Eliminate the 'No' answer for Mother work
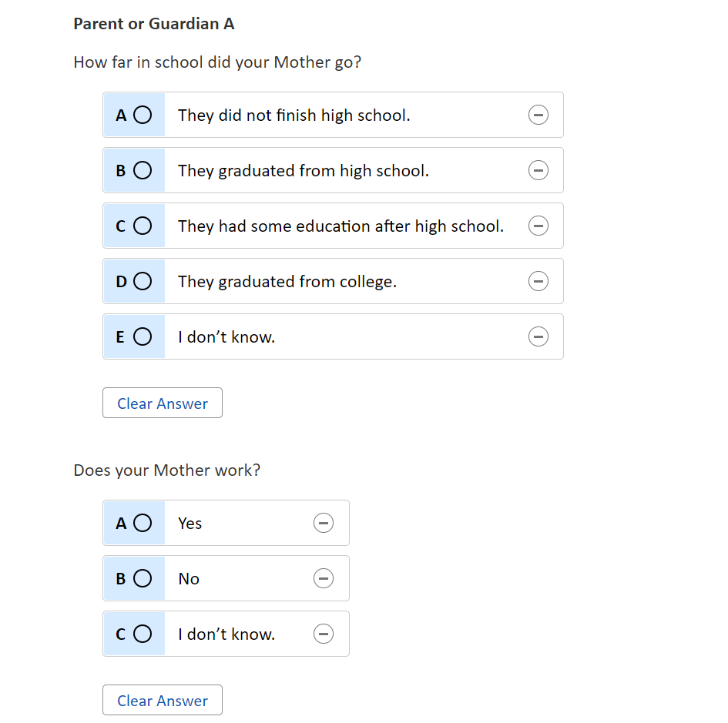Image resolution: width=728 pixels, height=723 pixels. click(324, 579)
